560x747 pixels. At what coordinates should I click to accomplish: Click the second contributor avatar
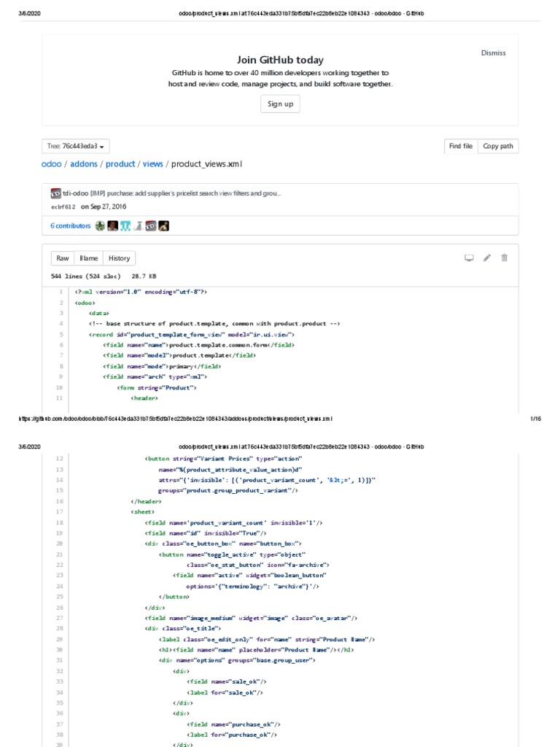point(113,226)
